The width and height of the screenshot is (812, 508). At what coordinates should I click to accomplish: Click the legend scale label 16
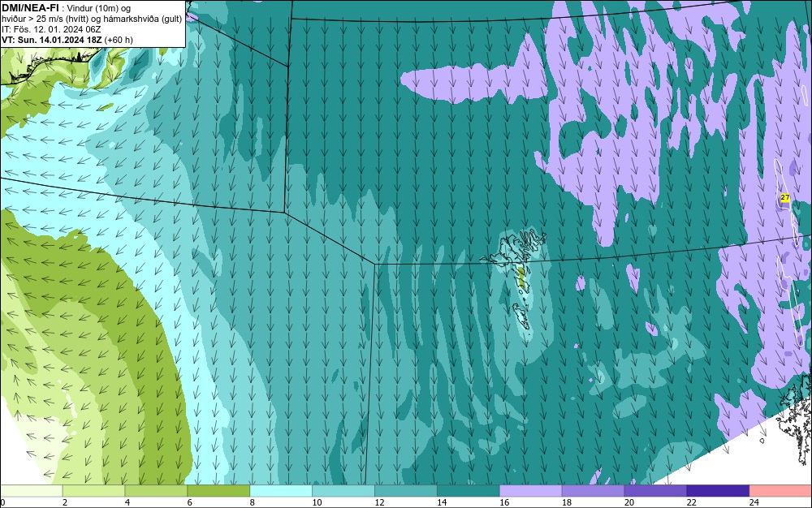504,502
